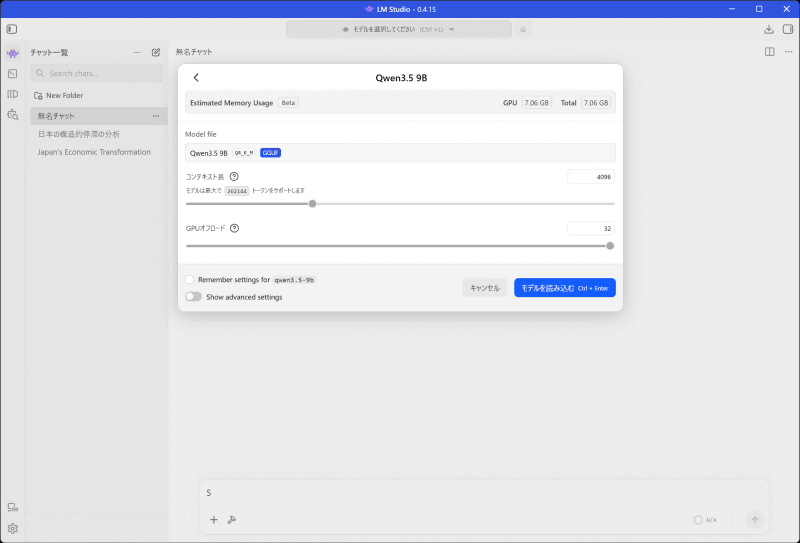Open the downloads icon in top bar
This screenshot has height=543, width=800.
769,30
